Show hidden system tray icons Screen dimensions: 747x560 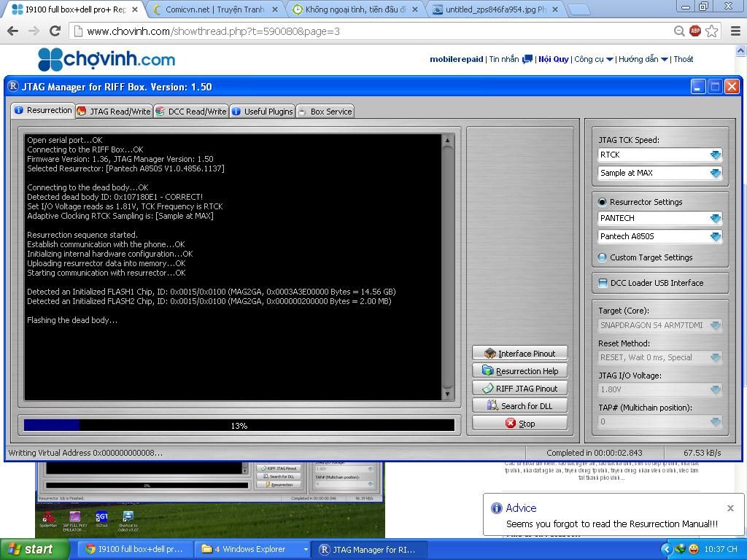pyautogui.click(x=667, y=550)
